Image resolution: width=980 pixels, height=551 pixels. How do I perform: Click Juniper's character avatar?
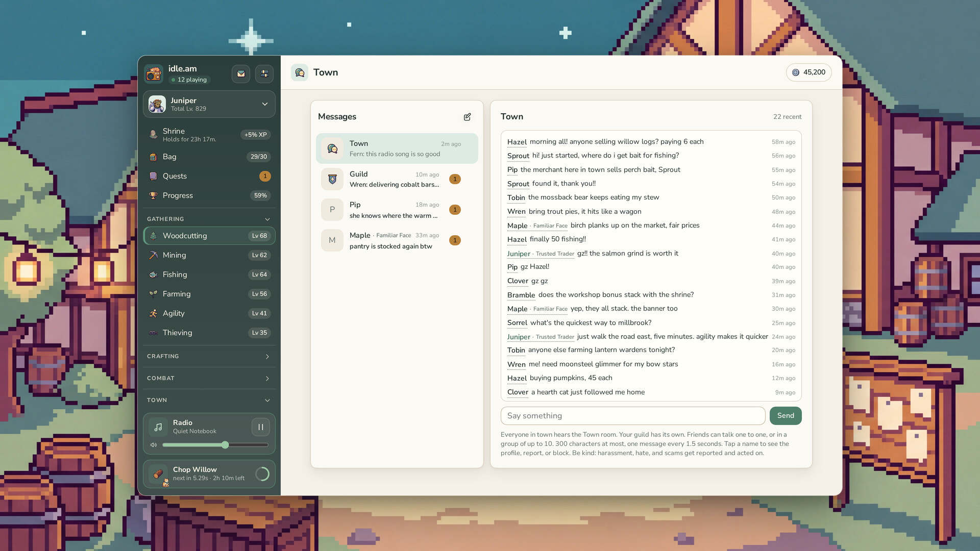pos(157,104)
